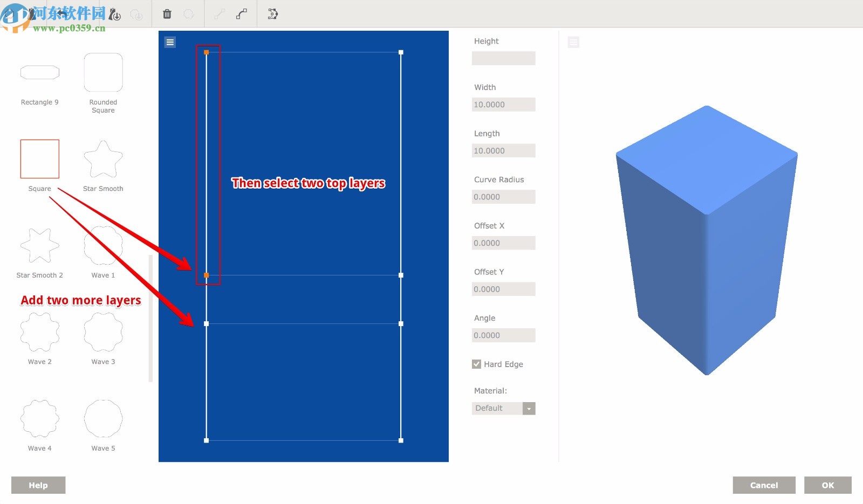
Task: Click the hamburger menu on the canvas editor
Action: coord(170,42)
